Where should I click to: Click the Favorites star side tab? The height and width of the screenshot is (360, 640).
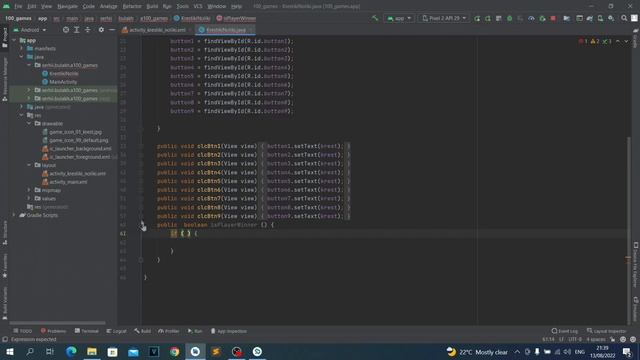5,265
